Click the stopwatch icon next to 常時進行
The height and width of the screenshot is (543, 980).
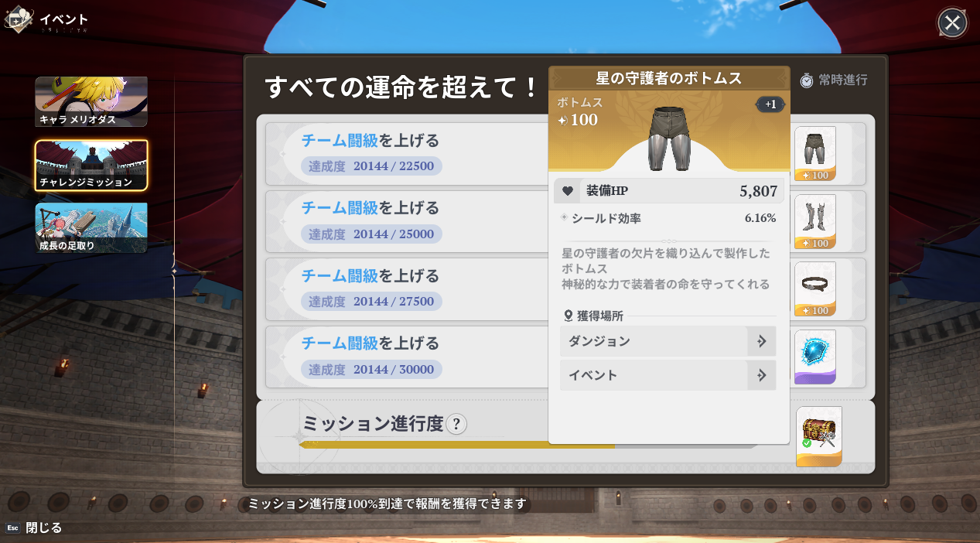coord(806,80)
